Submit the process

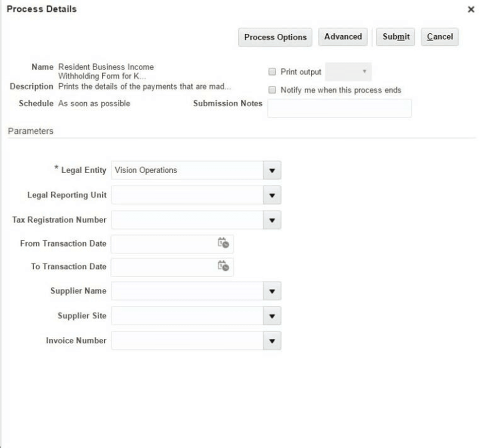395,36
